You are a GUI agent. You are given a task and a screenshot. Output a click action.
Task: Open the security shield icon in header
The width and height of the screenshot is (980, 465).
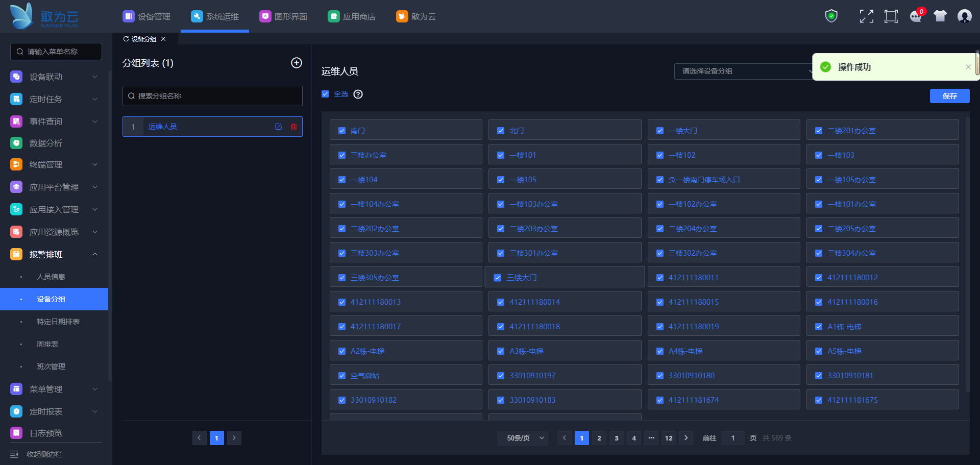pyautogui.click(x=831, y=16)
